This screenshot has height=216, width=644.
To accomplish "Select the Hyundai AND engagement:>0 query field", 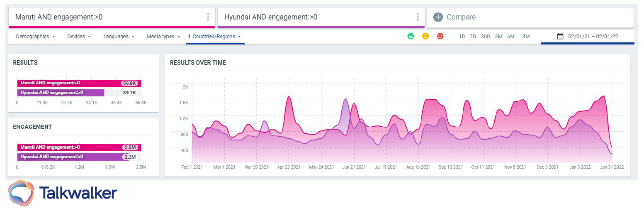I will point(321,17).
